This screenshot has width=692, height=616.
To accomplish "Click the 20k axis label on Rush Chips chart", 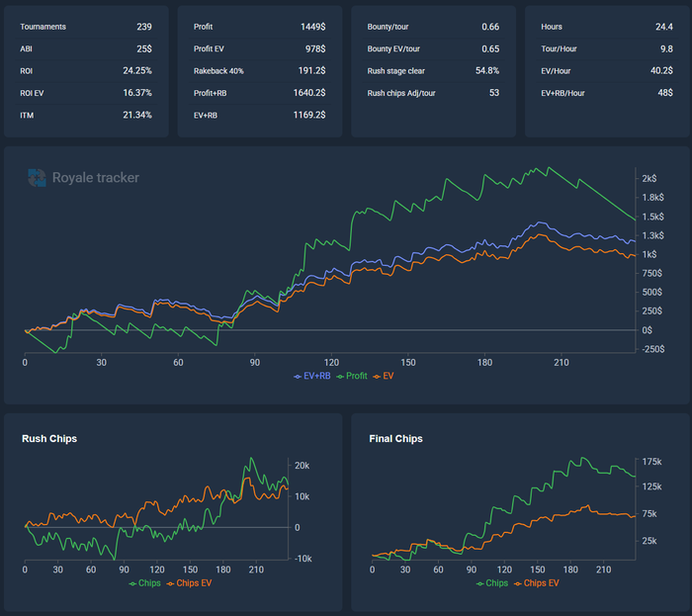I will [x=303, y=466].
